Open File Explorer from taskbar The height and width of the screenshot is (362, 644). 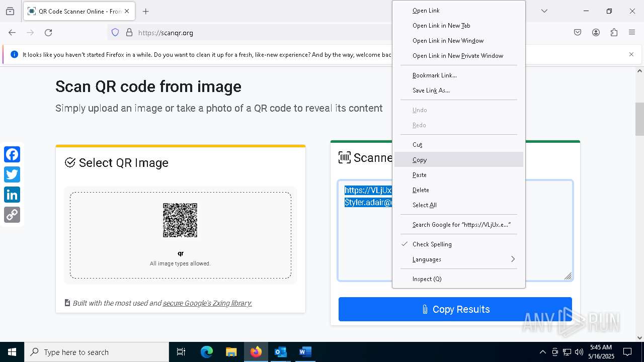pyautogui.click(x=231, y=352)
